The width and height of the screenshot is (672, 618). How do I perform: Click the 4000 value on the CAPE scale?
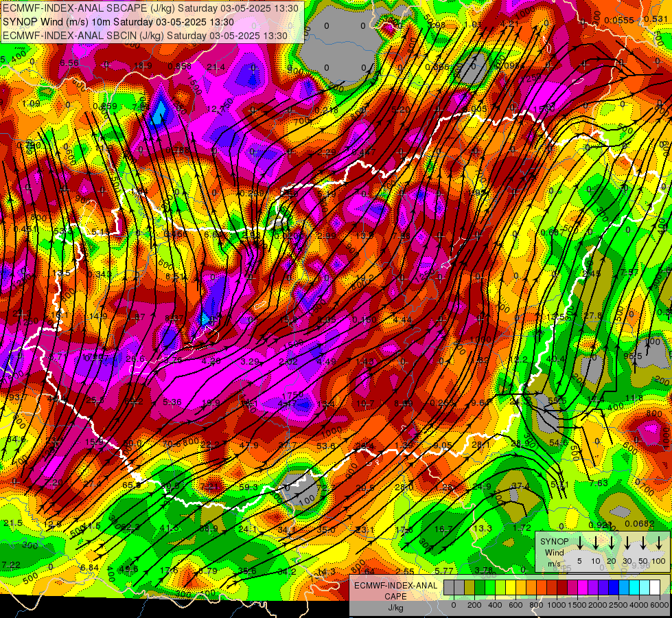(x=639, y=605)
